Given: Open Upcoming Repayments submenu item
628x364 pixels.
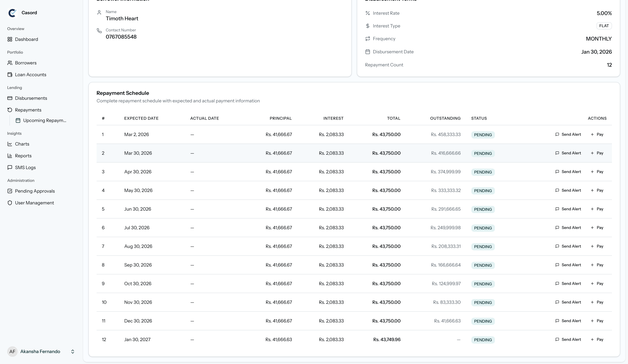Looking at the screenshot, I should (x=44, y=121).
